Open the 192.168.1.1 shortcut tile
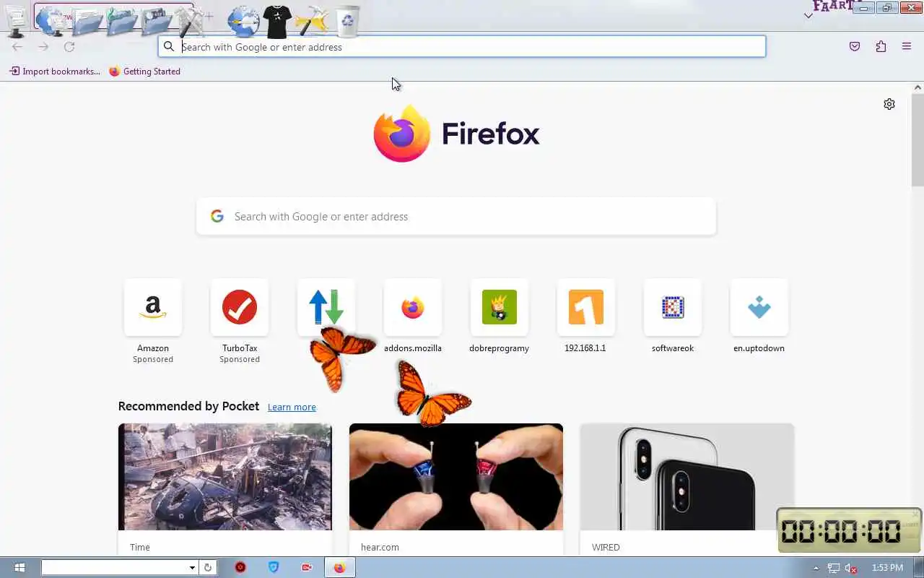924x578 pixels. click(x=586, y=308)
